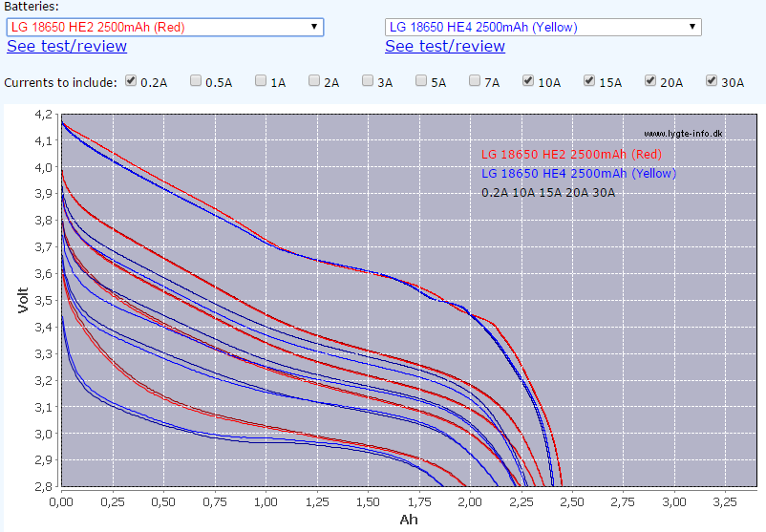Click the blue HE4 legend label in chart
766x532 pixels.
(579, 174)
